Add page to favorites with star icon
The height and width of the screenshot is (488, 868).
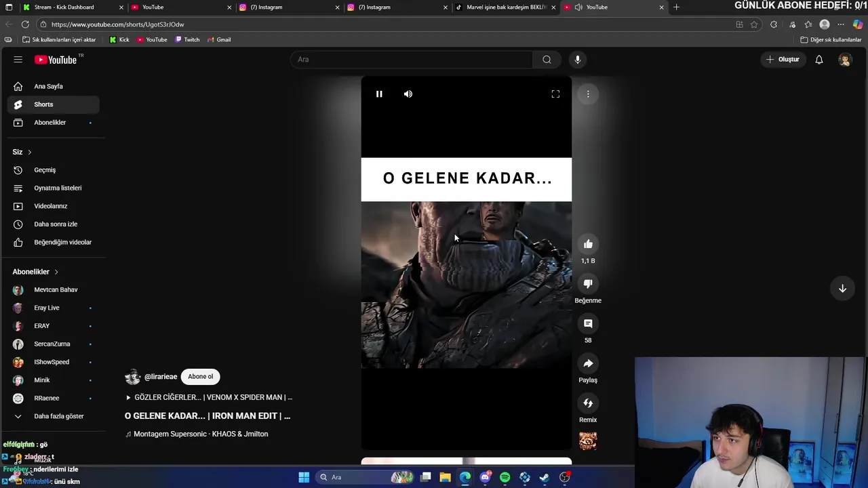(754, 24)
